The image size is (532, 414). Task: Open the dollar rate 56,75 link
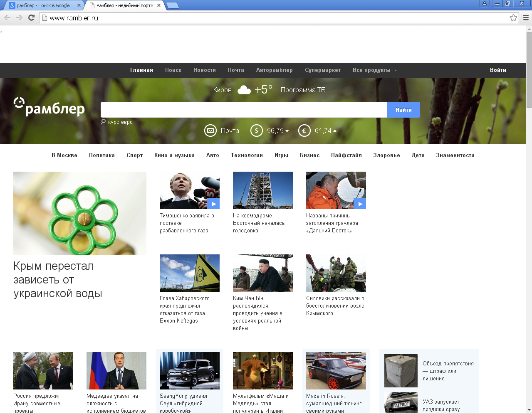pos(277,131)
